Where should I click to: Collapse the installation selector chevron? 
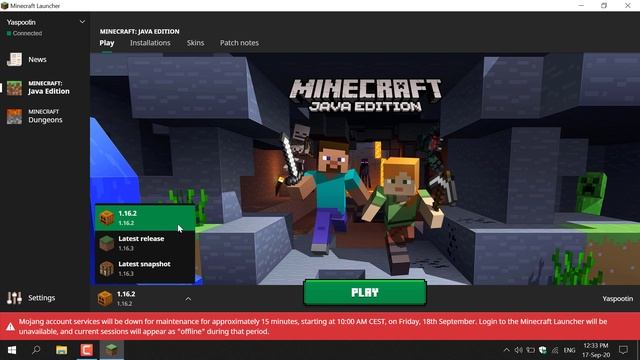point(188,299)
